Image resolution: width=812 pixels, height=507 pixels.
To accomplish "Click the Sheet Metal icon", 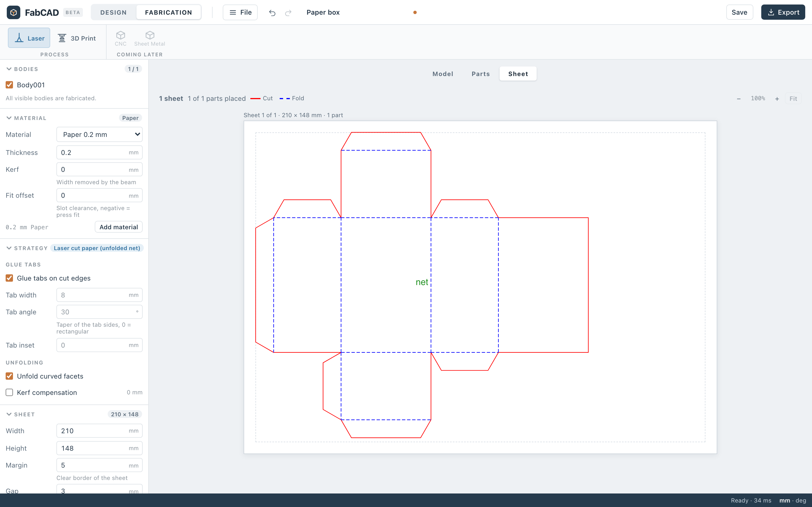I will 150,35.
